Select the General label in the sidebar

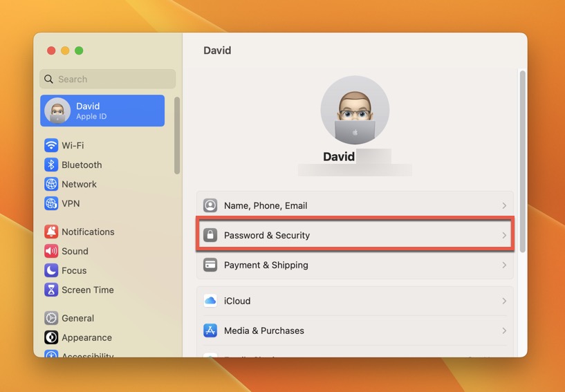pyautogui.click(x=78, y=318)
